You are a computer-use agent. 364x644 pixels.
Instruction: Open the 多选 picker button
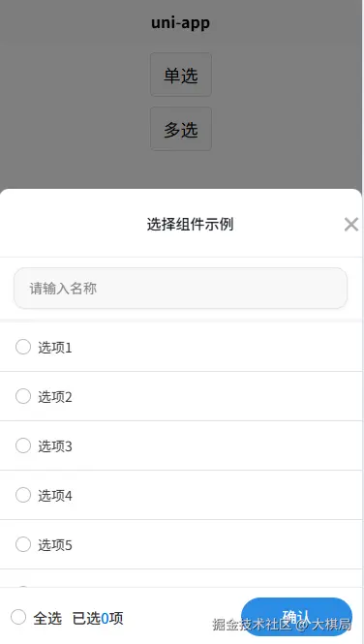pos(181,129)
